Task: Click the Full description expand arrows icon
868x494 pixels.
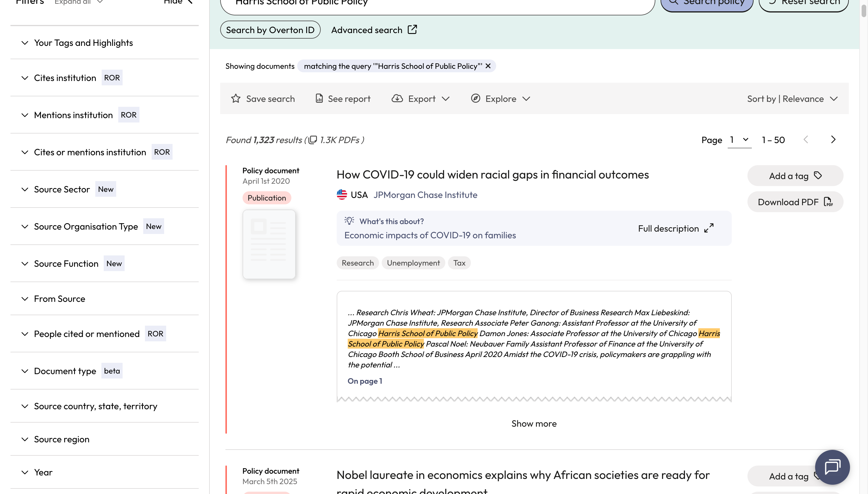Action: [x=709, y=228]
